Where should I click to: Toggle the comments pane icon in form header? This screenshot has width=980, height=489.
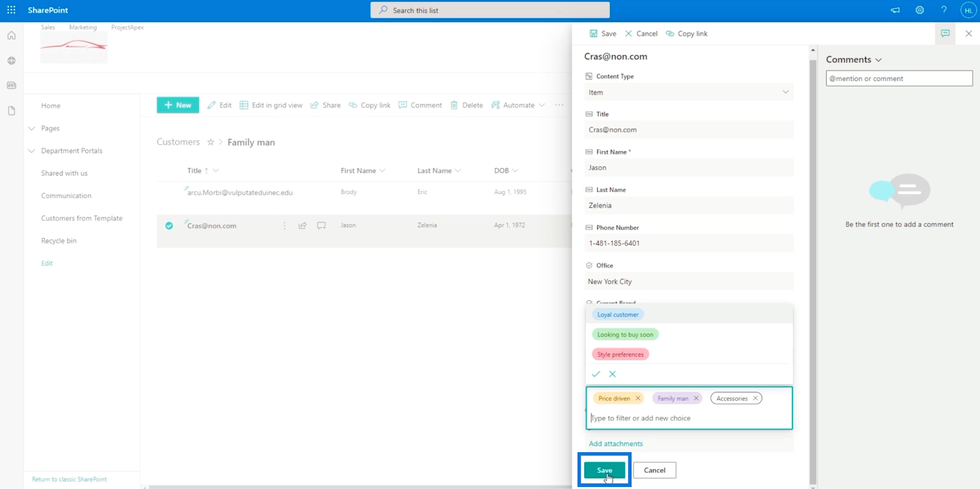945,33
